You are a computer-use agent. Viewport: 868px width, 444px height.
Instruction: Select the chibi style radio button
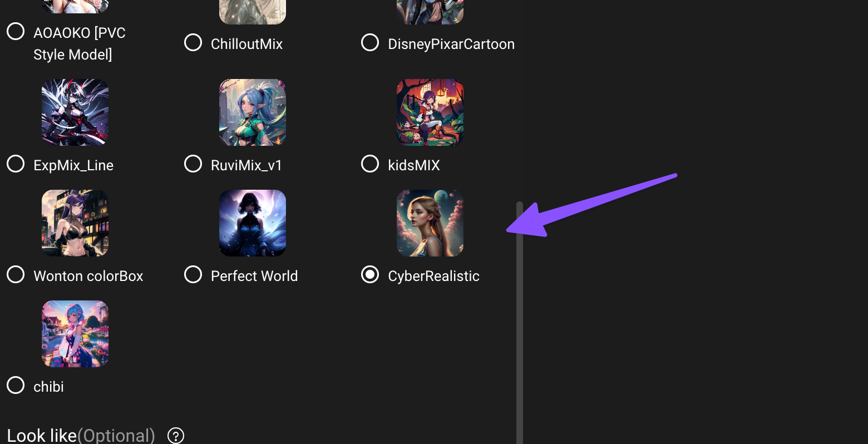click(x=16, y=386)
